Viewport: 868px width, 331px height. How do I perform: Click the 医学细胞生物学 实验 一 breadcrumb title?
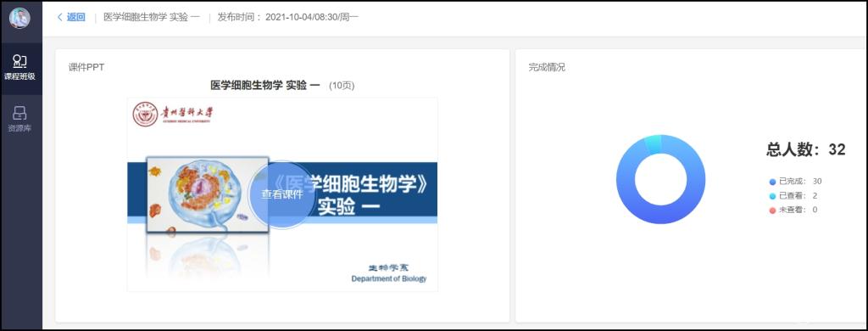coord(152,17)
